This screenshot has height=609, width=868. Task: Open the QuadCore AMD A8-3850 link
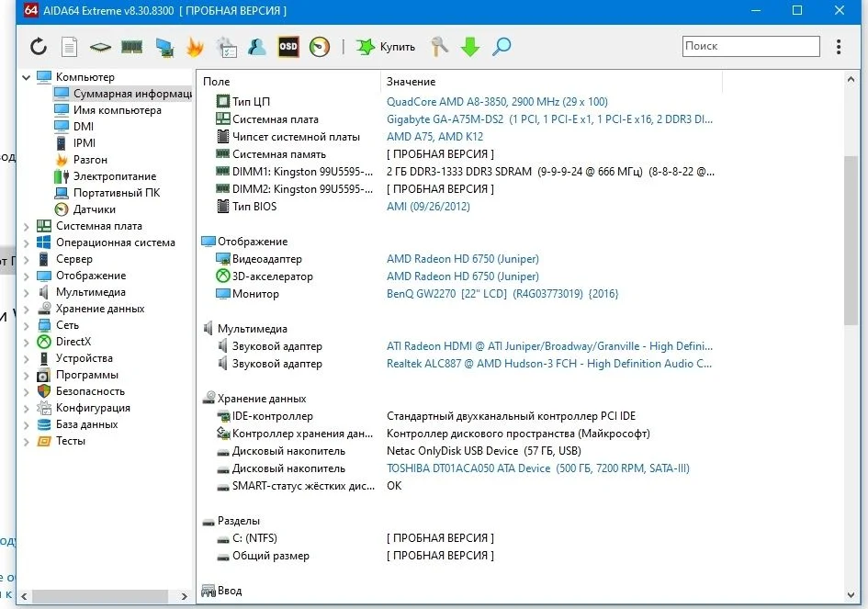(497, 102)
